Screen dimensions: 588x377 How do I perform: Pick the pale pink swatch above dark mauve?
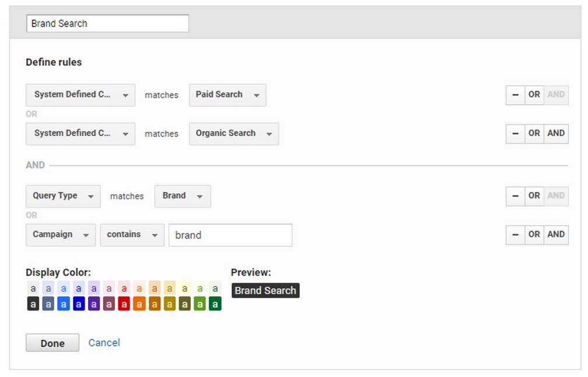[108, 288]
